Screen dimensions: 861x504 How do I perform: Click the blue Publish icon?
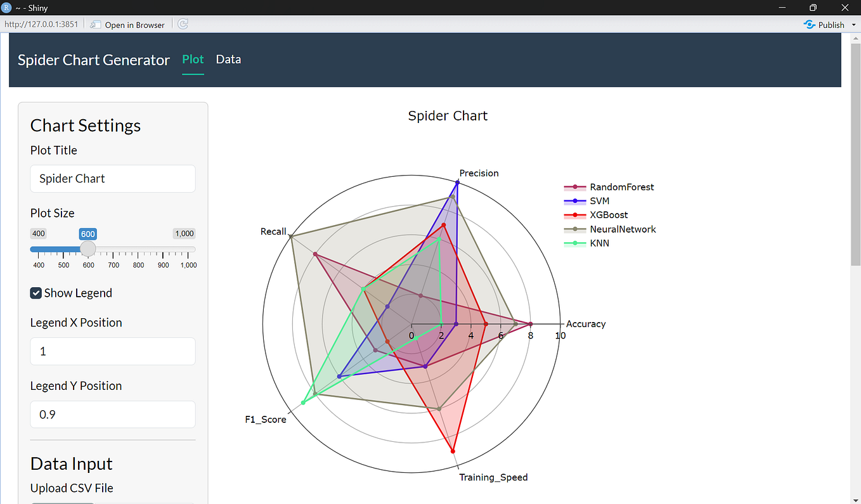tap(810, 24)
